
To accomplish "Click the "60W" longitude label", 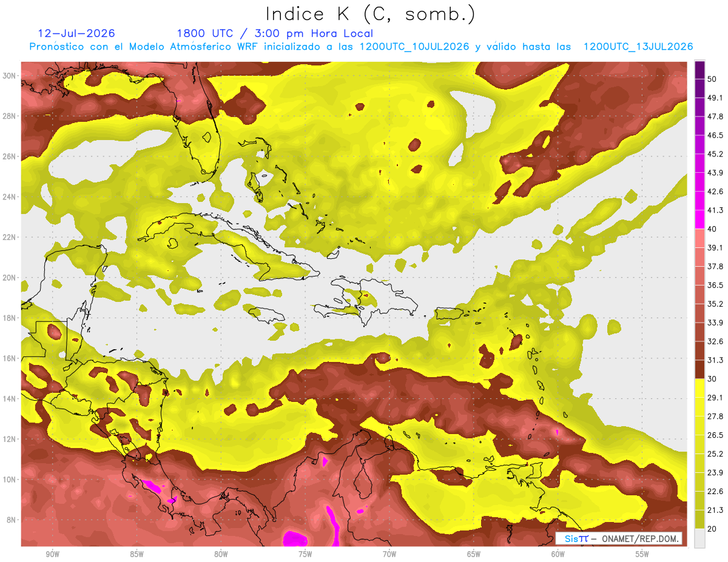I will tap(558, 554).
